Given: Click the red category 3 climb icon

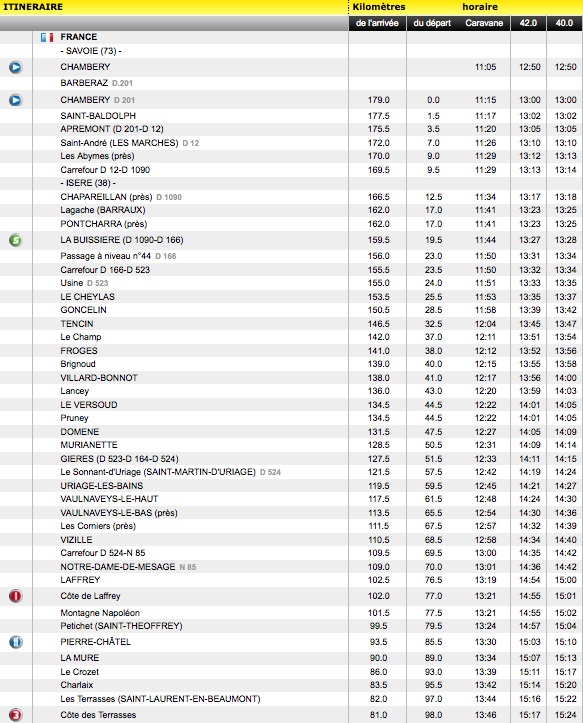Looking at the screenshot, I should click(15, 715).
